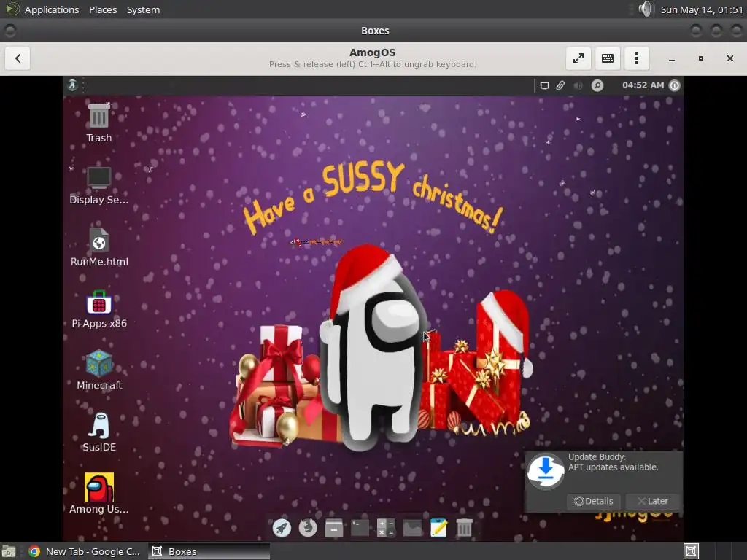Launch Minecraft desktop shortcut
The height and width of the screenshot is (560, 747).
tap(98, 370)
